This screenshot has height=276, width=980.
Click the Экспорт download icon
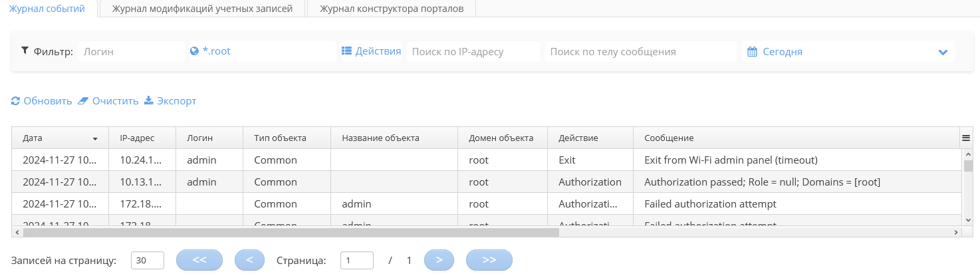click(149, 101)
